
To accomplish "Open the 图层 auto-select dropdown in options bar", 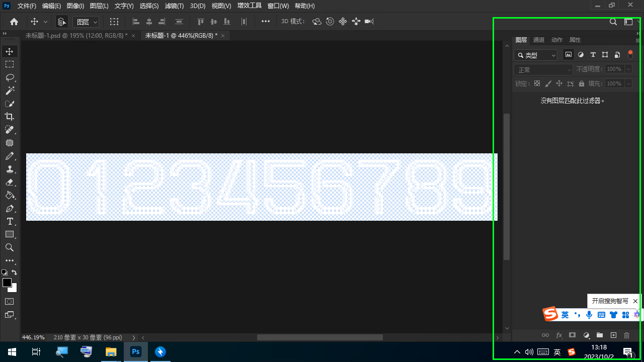I will [86, 22].
